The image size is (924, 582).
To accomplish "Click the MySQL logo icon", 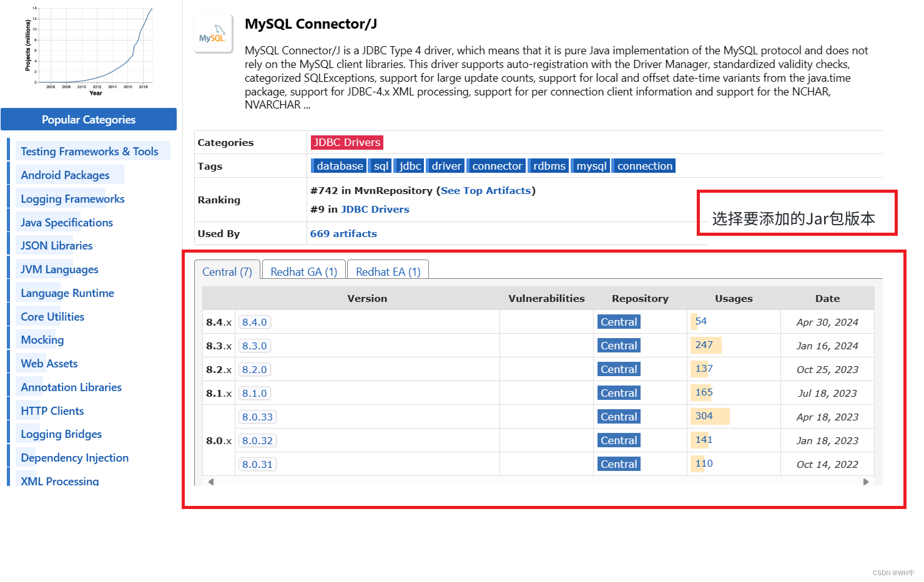I will pos(214,34).
